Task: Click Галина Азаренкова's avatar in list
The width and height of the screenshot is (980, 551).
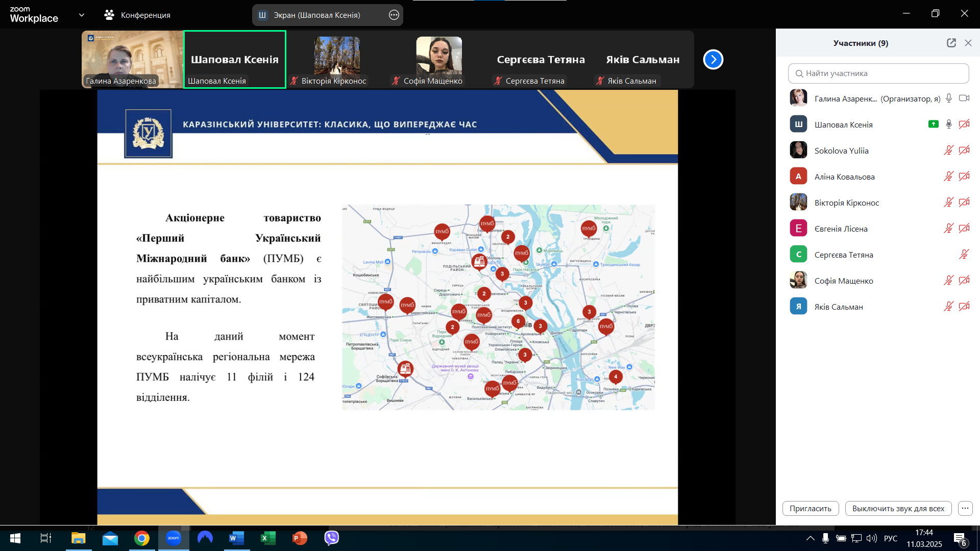Action: click(x=798, y=98)
